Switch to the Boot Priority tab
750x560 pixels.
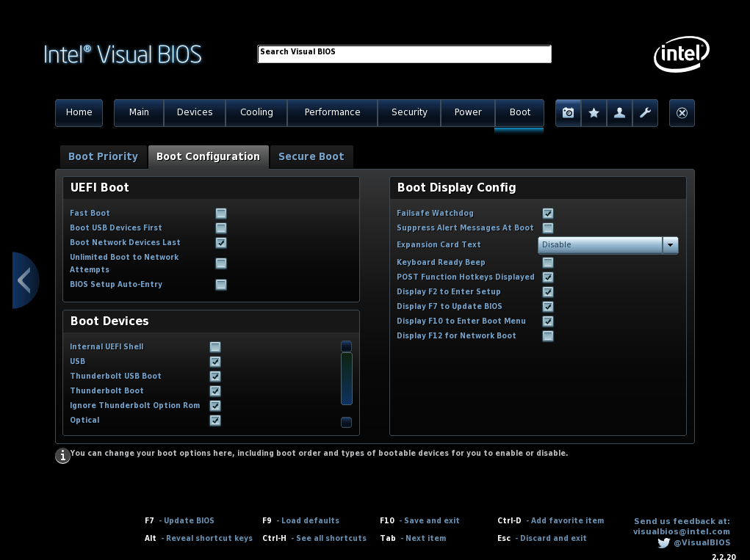pos(104,157)
